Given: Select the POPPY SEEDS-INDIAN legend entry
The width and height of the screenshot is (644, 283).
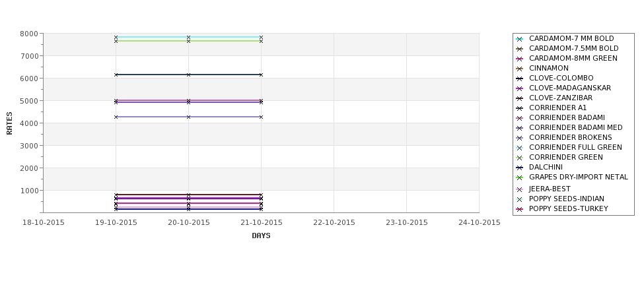Looking at the screenshot, I should coord(567,199).
